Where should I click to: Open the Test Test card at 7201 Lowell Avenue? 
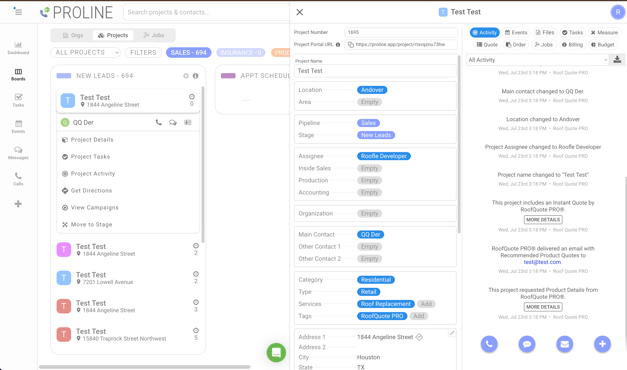pos(128,278)
